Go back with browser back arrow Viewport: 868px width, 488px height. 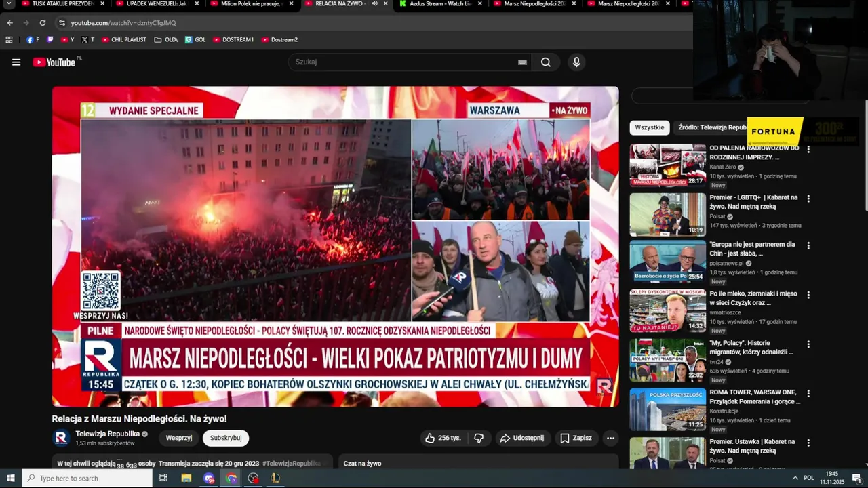click(x=10, y=22)
